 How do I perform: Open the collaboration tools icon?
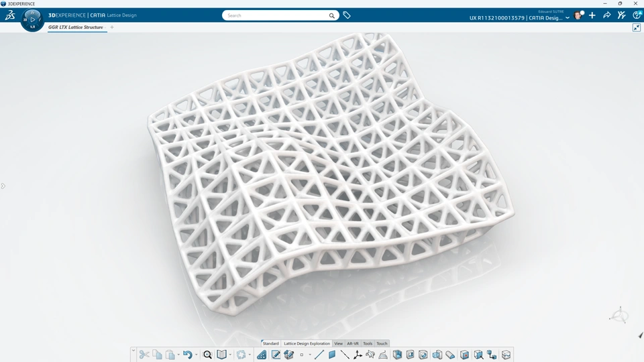[621, 15]
